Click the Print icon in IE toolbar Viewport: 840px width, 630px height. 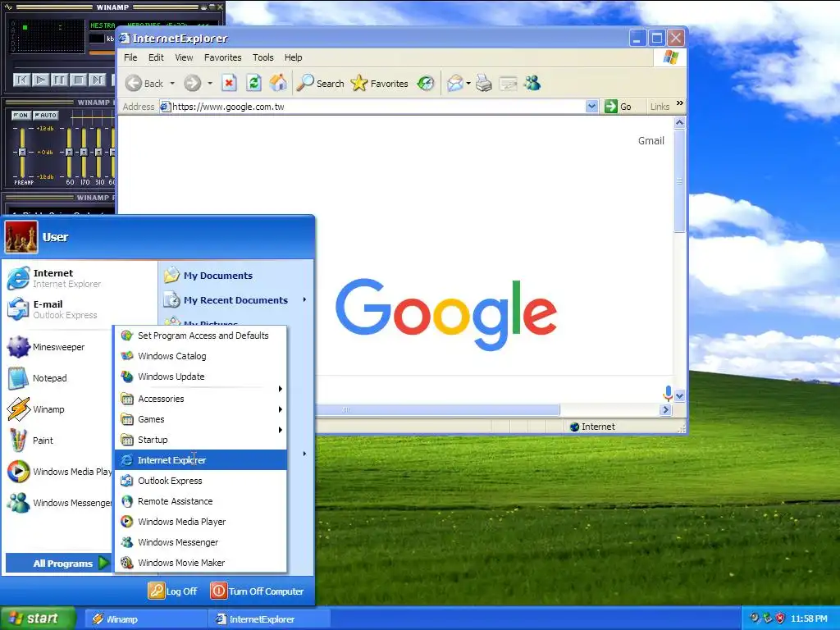(x=484, y=83)
